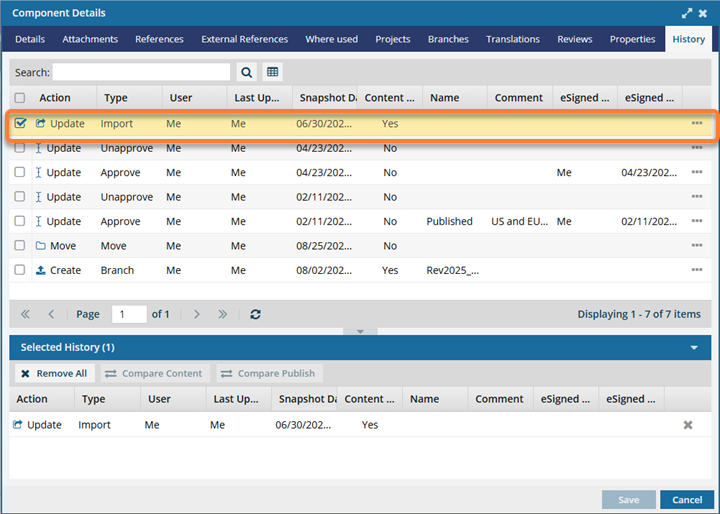Open more menu for highlighted Import row
The image size is (720, 514).
pyautogui.click(x=697, y=123)
